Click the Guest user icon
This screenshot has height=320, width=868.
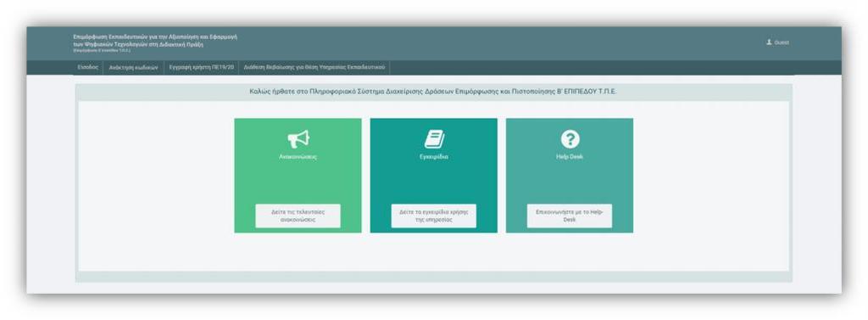[x=769, y=42]
